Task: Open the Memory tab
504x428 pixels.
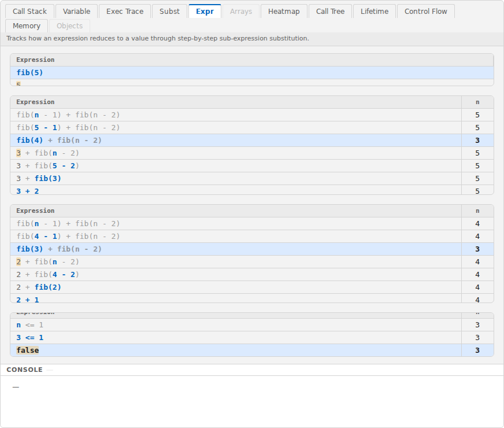Action: click(27, 25)
